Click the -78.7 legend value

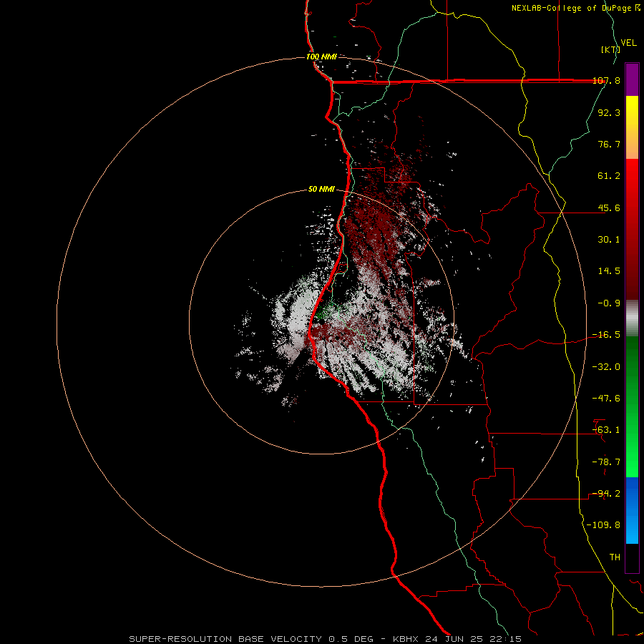click(x=606, y=462)
